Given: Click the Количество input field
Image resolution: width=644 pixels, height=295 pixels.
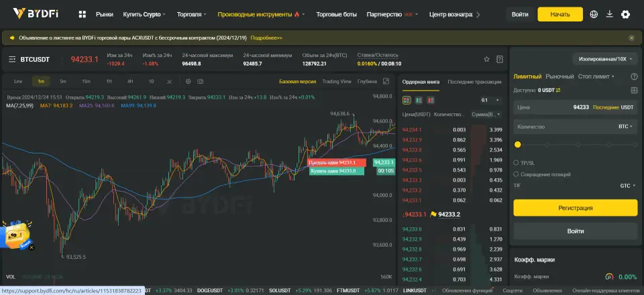Looking at the screenshot, I should 576,127.
